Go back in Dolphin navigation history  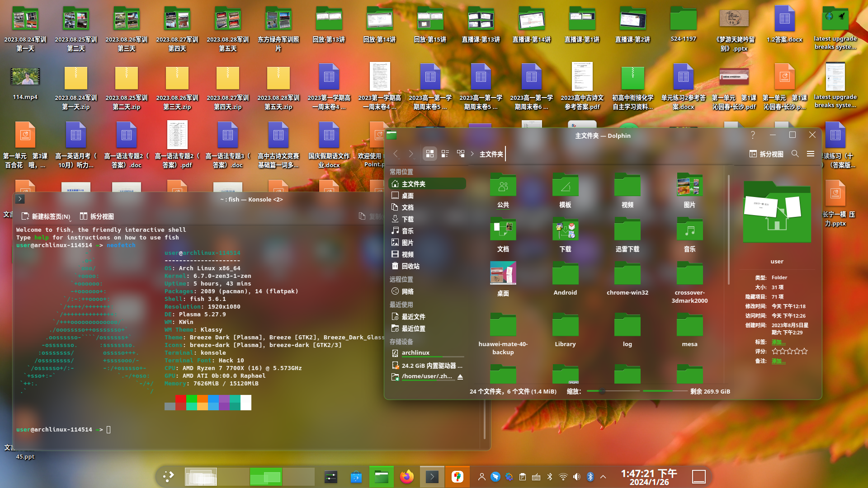tap(396, 154)
